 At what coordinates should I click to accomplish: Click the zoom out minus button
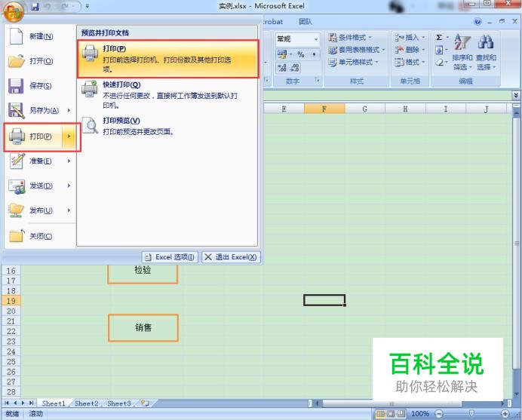pyautogui.click(x=440, y=414)
